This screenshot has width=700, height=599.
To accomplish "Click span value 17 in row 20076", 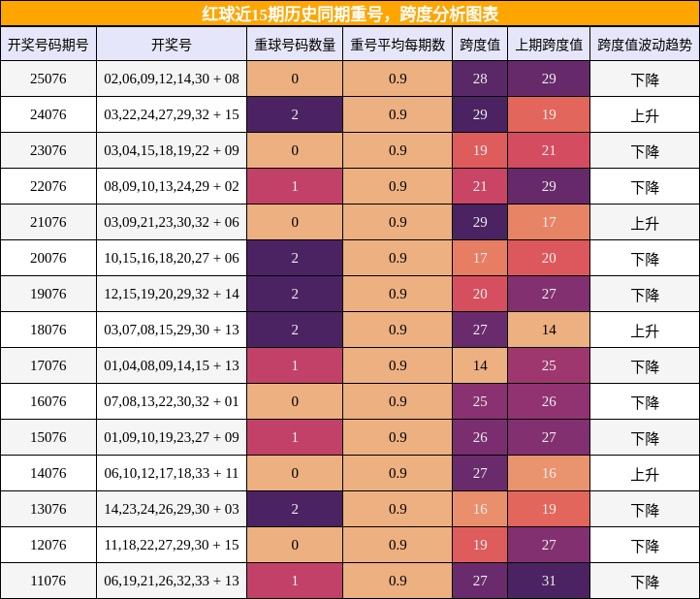I will [x=480, y=258].
